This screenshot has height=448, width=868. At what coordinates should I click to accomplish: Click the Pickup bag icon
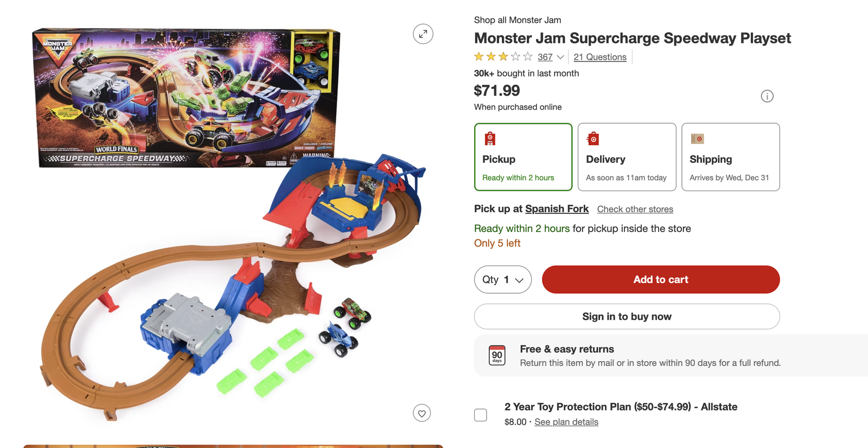point(490,139)
